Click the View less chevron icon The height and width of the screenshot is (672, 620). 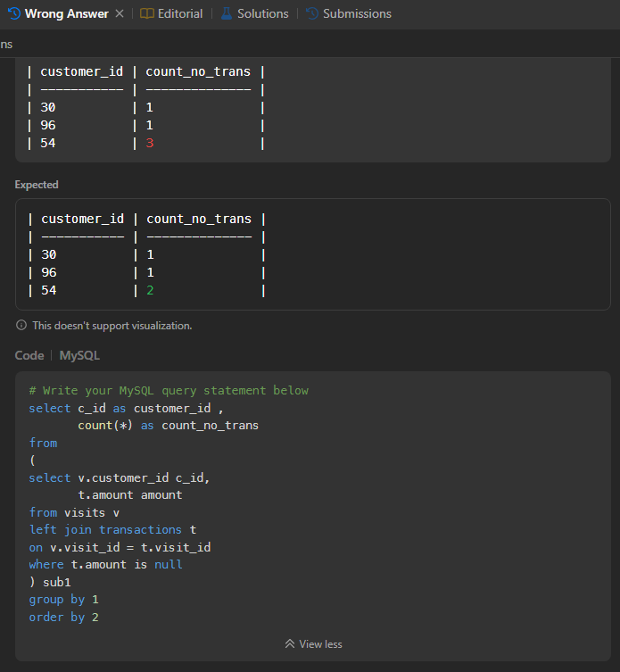290,644
